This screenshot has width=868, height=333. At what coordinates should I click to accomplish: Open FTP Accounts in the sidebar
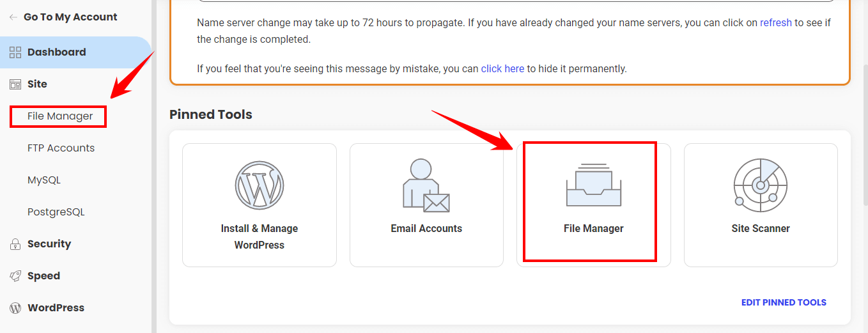click(61, 148)
